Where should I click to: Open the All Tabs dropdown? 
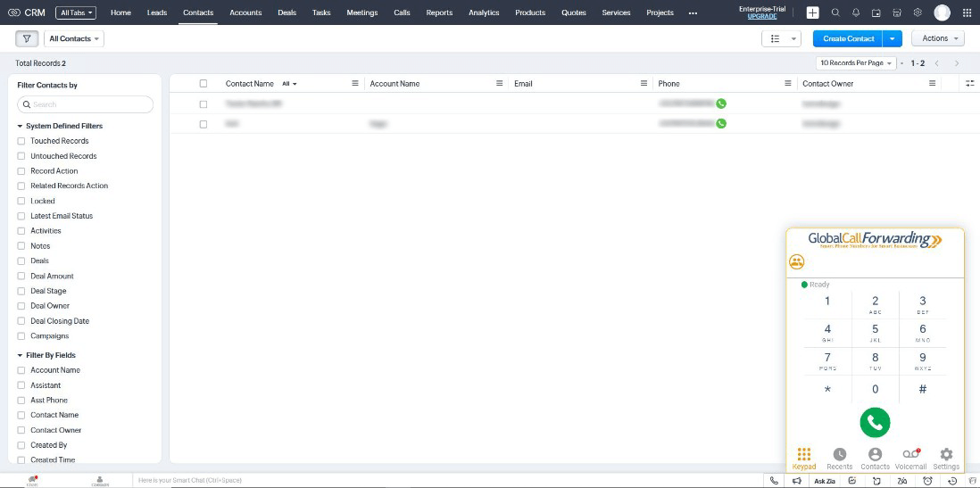point(76,12)
